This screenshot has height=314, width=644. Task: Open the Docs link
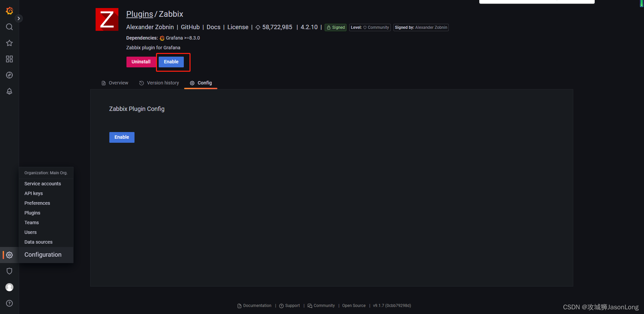[213, 27]
